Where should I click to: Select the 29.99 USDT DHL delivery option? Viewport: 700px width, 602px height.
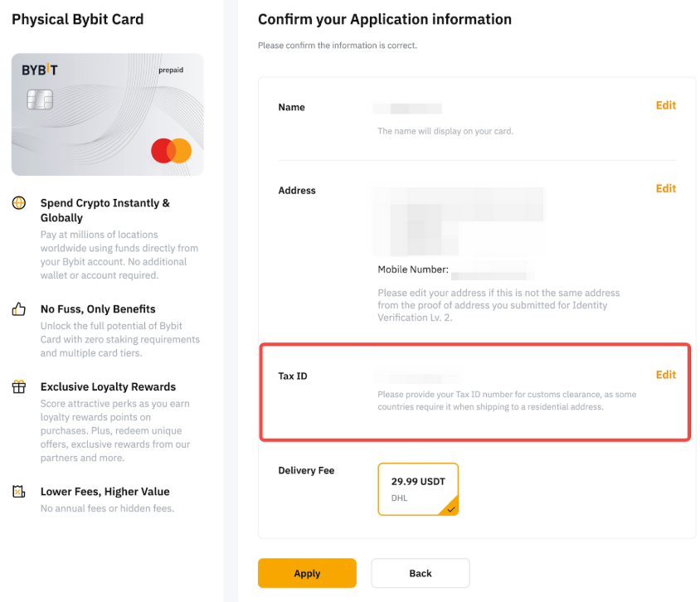(418, 489)
